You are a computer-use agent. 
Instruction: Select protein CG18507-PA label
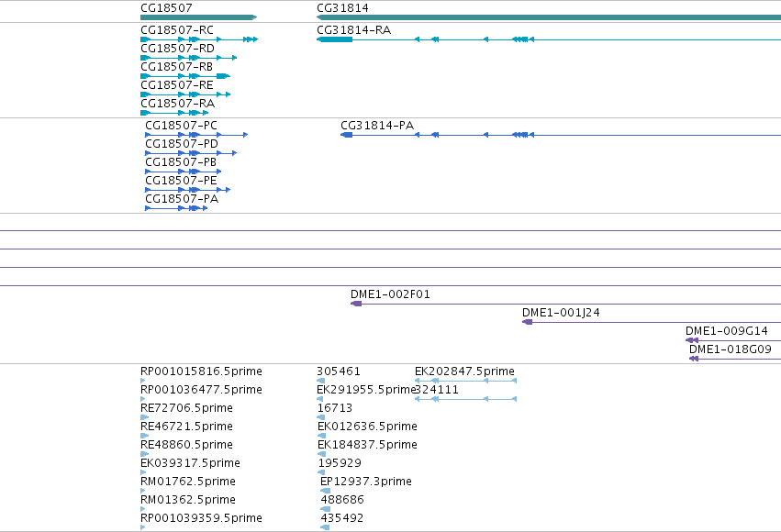point(182,199)
